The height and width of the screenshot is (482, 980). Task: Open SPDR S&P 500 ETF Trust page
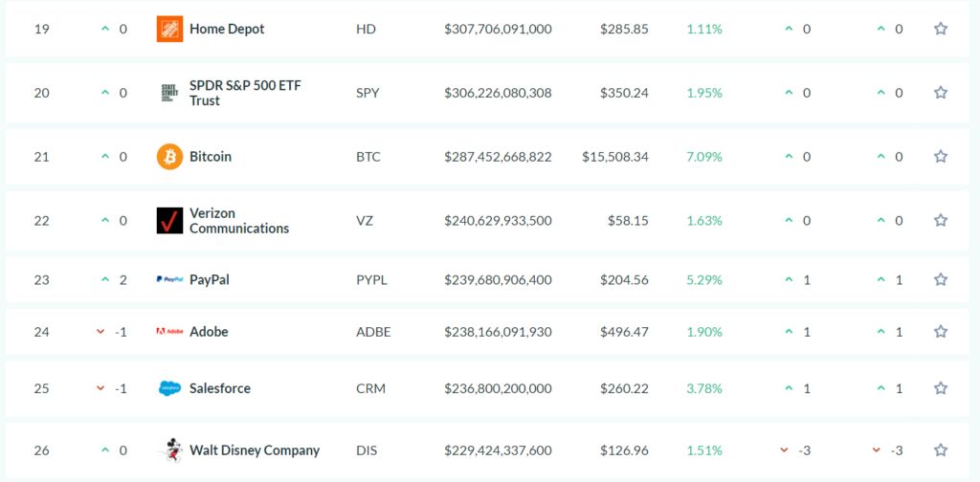[x=245, y=93]
